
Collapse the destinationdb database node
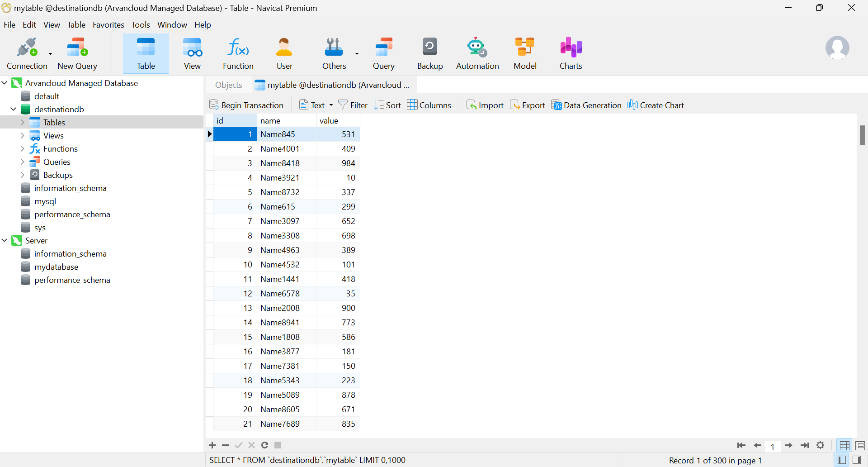(14, 109)
